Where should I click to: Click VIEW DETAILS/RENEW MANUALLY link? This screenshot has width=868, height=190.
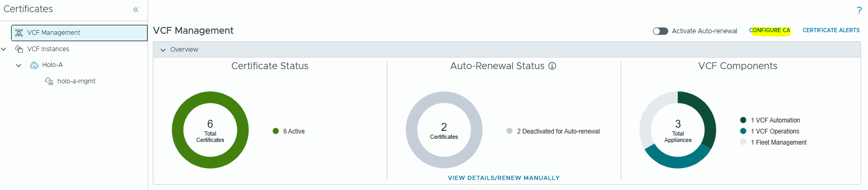pos(504,178)
